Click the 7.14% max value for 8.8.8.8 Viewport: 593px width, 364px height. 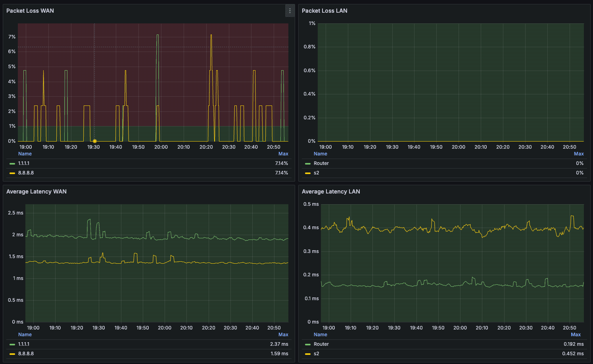pyautogui.click(x=282, y=173)
